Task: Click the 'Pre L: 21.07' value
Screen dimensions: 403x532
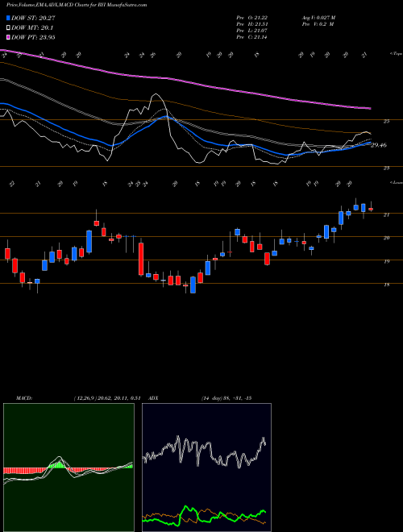Action: click(251, 31)
